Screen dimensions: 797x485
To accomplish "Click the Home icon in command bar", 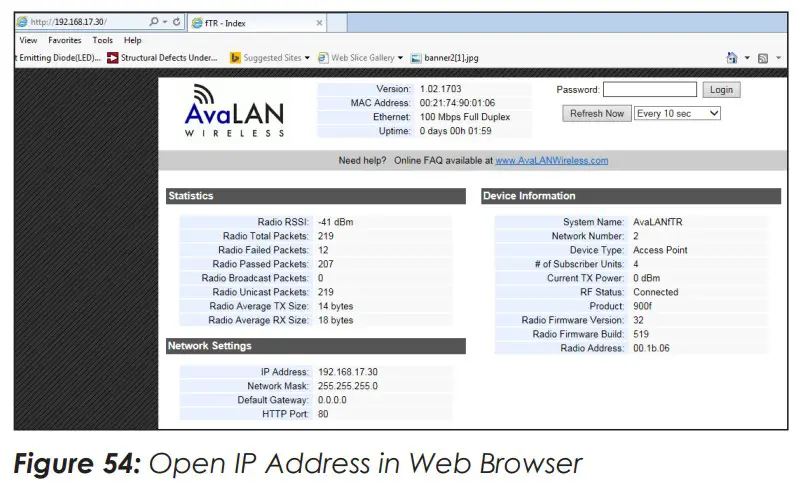I will coord(733,59).
